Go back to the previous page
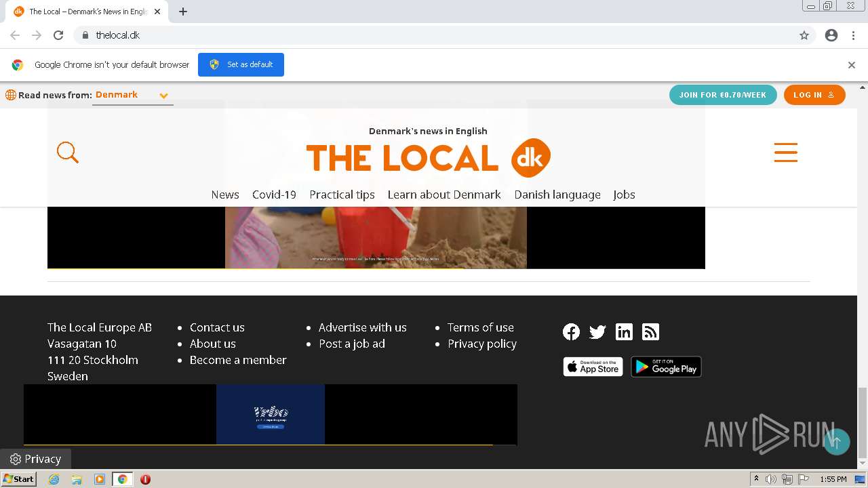The width and height of the screenshot is (868, 488). pos(15,35)
